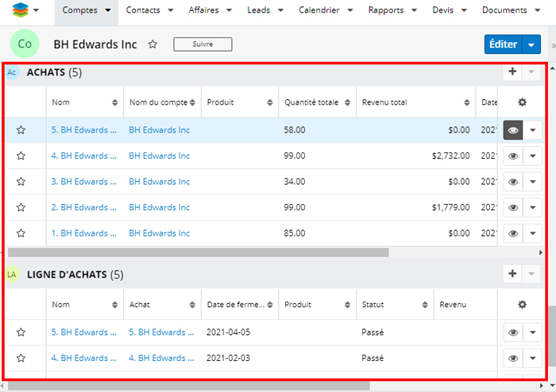The width and height of the screenshot is (556, 392).
Task: Open Achat link 4. BH Edwards in line items
Action: [161, 358]
